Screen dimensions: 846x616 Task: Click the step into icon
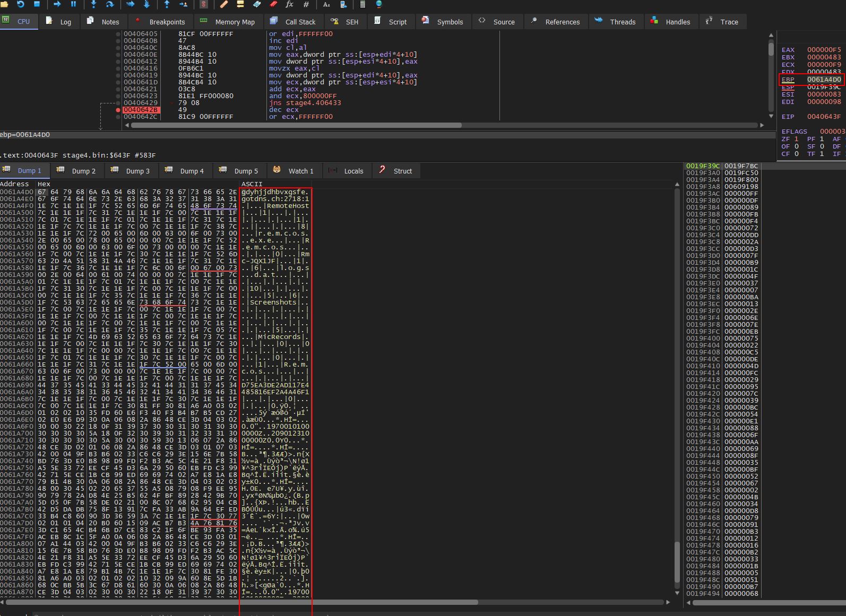coord(93,4)
